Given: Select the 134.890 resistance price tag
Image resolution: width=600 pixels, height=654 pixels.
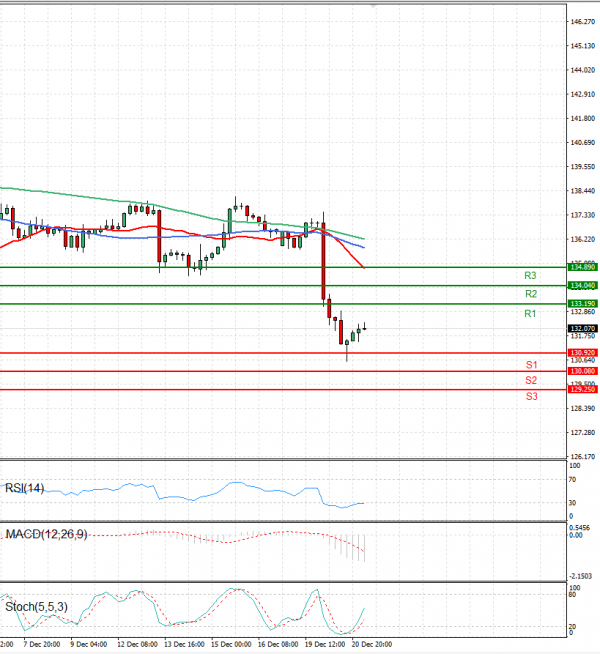Looking at the screenshot, I should tap(582, 267).
